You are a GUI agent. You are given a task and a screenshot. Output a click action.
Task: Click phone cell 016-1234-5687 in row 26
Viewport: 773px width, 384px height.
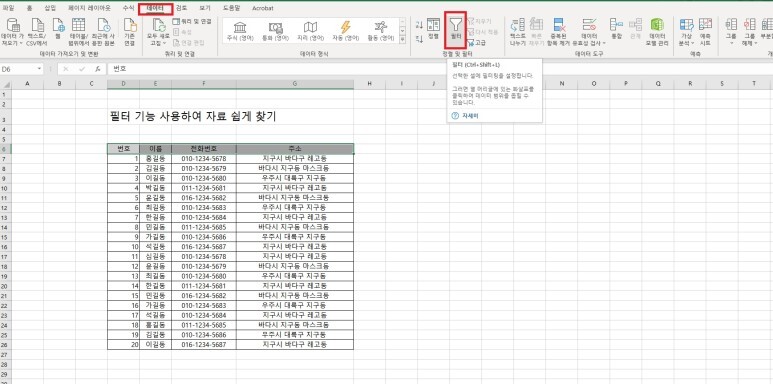click(204, 345)
